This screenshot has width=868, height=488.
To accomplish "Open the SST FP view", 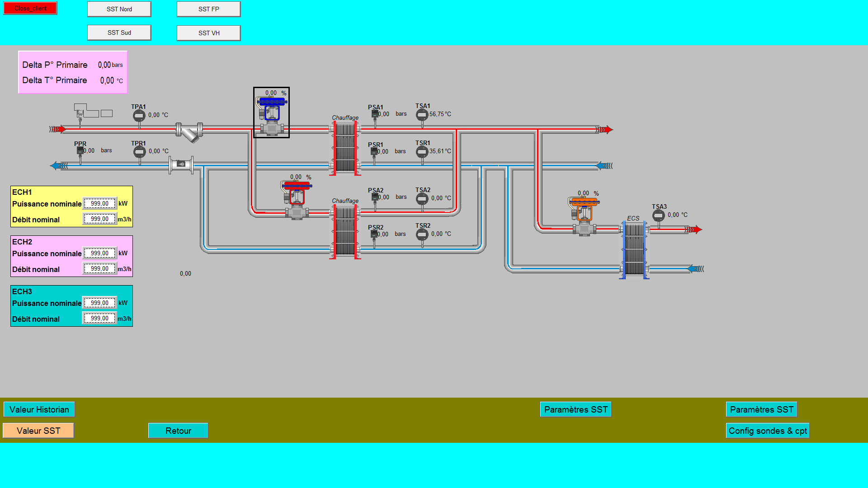I will pos(209,9).
